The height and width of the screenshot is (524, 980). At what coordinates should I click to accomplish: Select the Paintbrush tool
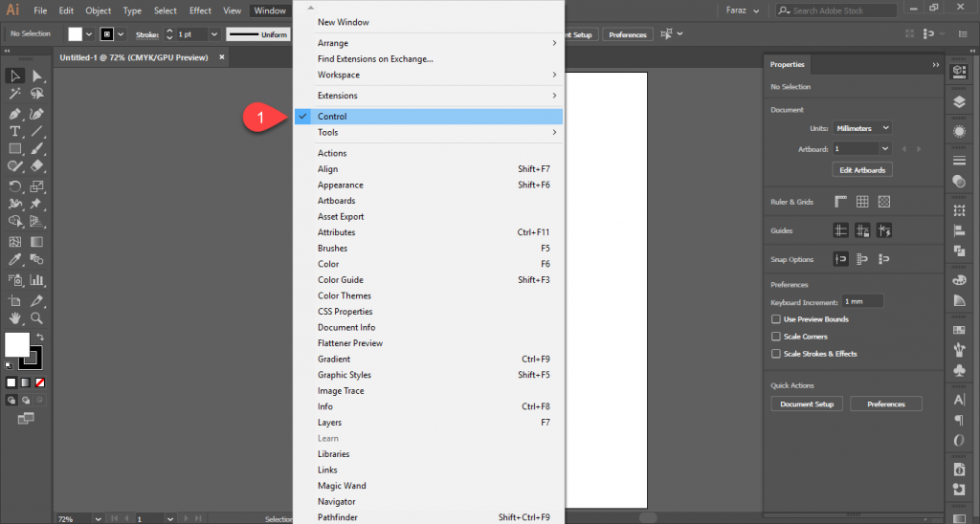click(37, 148)
